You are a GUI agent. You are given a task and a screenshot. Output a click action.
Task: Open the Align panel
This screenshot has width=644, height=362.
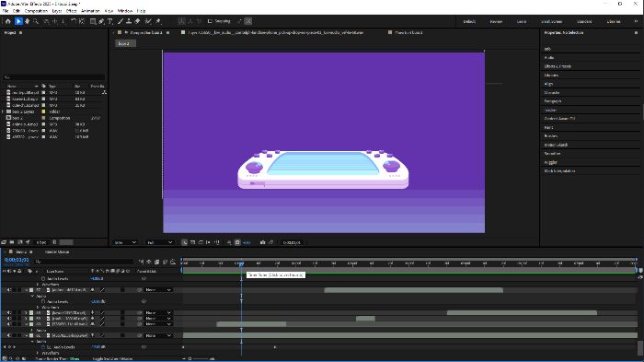[548, 84]
